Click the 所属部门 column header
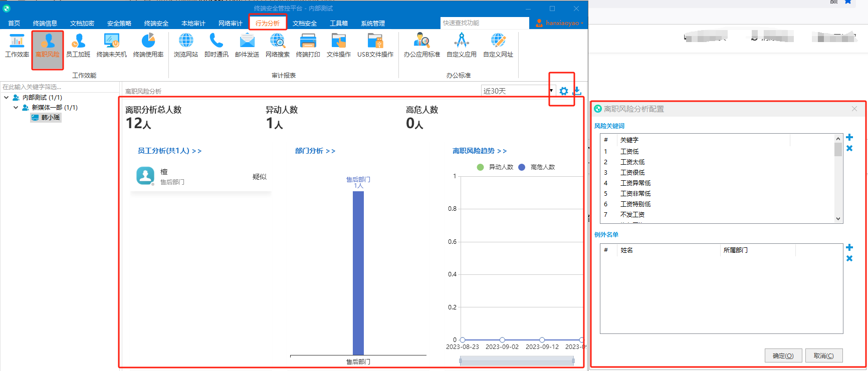 coord(757,250)
